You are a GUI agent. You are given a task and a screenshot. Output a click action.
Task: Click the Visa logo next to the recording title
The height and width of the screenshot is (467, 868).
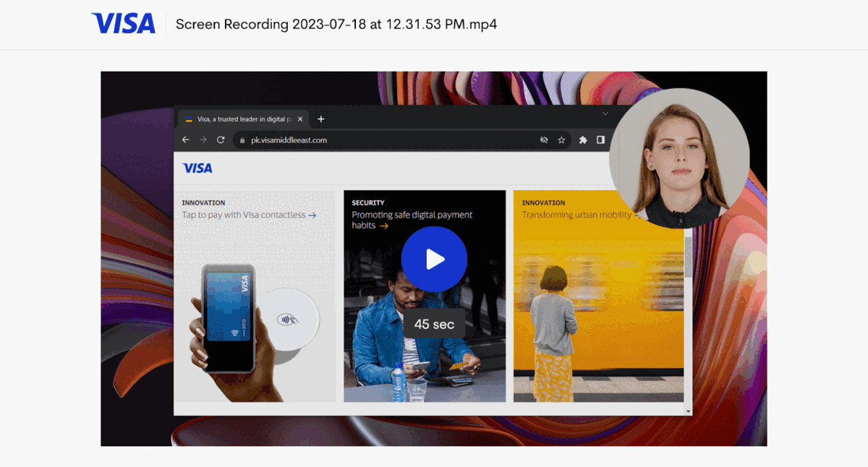point(123,24)
